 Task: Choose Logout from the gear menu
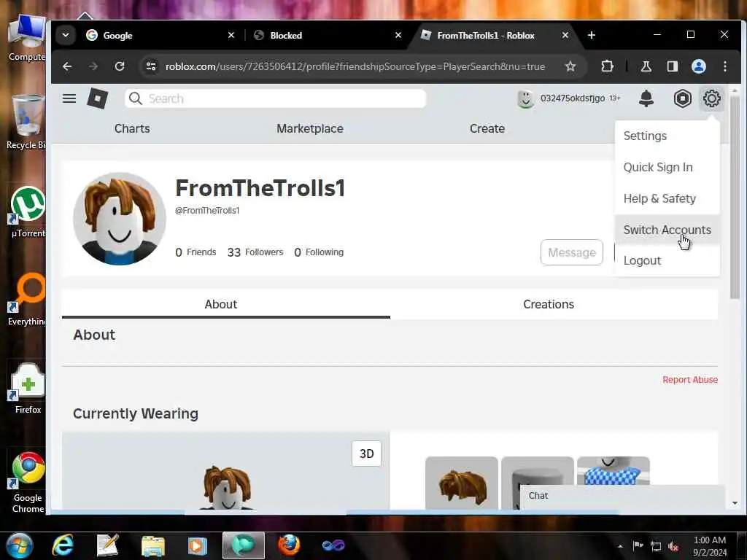[x=667, y=260]
